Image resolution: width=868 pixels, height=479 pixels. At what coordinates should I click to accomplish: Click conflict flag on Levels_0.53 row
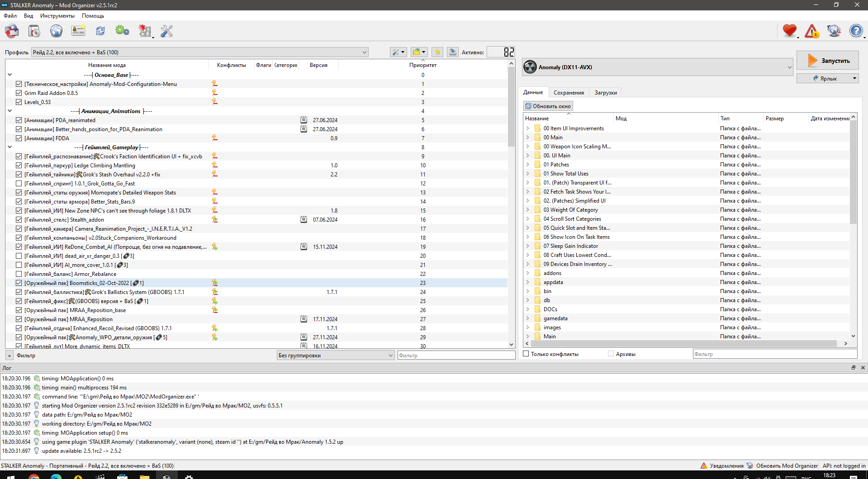[x=215, y=102]
